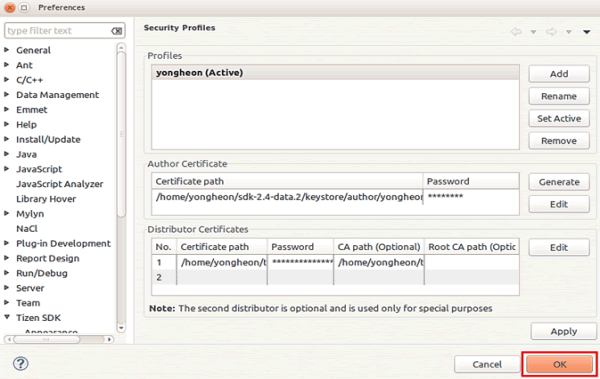
Task: Click the Rename profile button
Action: [x=559, y=96]
